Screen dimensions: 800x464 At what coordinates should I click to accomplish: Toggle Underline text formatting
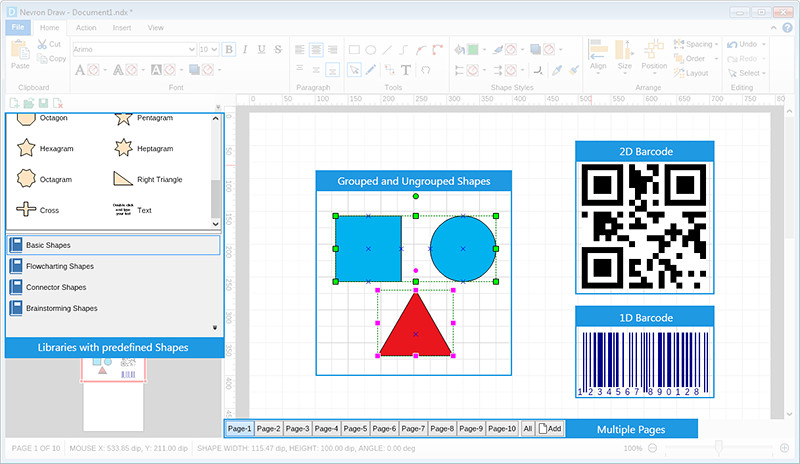[261, 49]
